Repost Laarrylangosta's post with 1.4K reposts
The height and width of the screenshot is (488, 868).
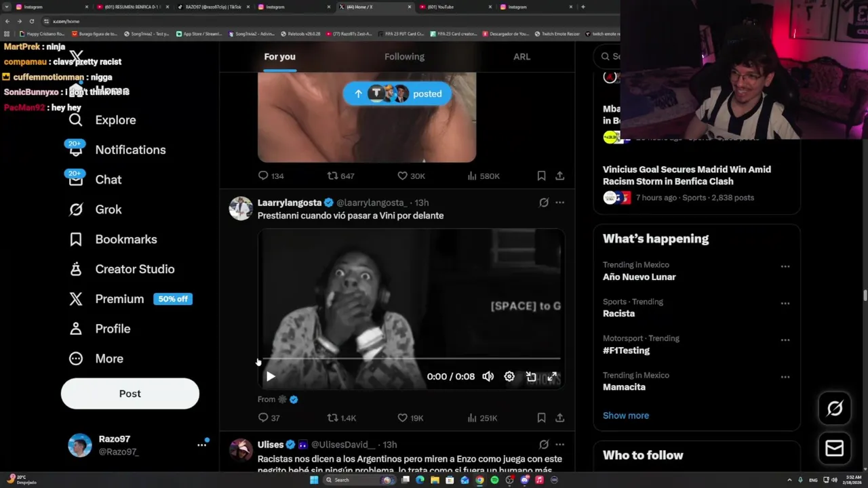(342, 418)
